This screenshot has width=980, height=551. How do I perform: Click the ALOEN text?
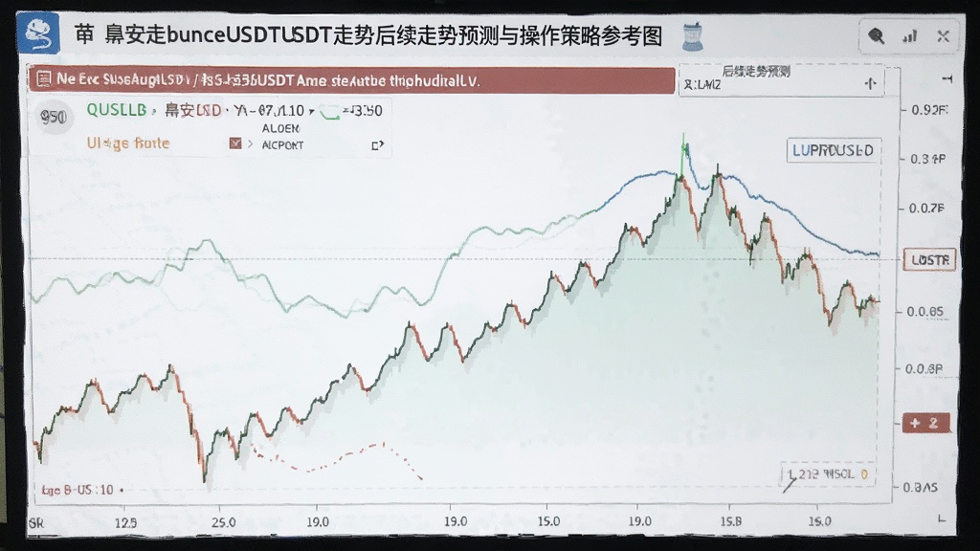point(280,128)
